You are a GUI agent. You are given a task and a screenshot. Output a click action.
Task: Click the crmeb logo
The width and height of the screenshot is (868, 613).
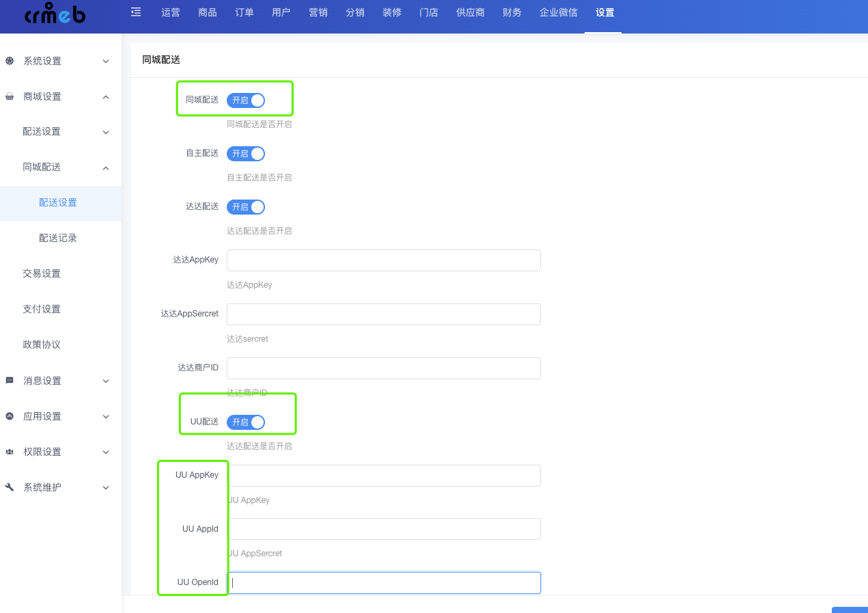55,14
